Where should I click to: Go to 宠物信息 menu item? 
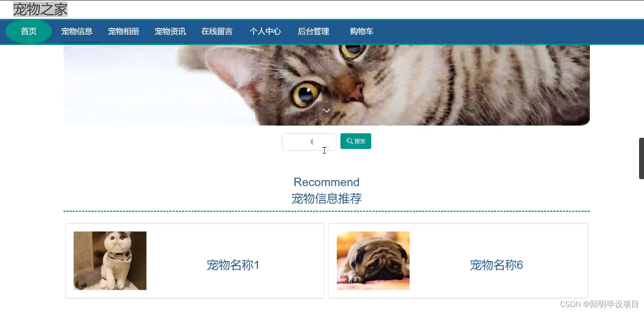click(x=76, y=31)
